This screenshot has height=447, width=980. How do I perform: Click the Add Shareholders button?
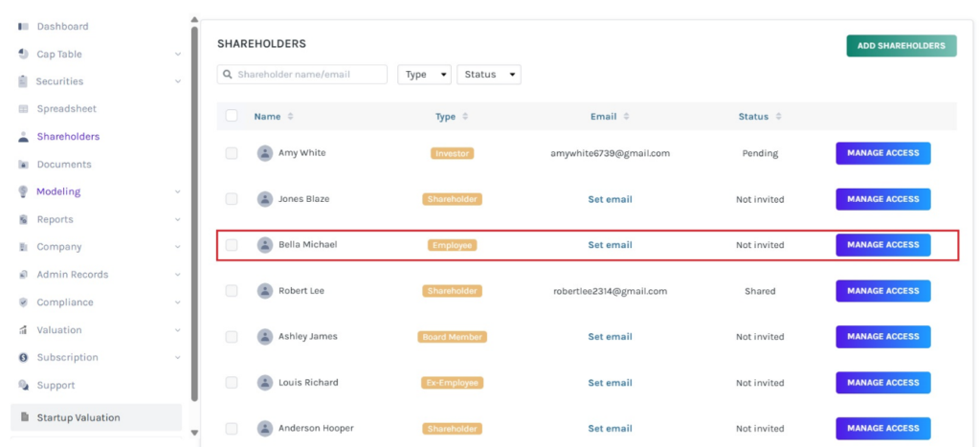tap(901, 46)
